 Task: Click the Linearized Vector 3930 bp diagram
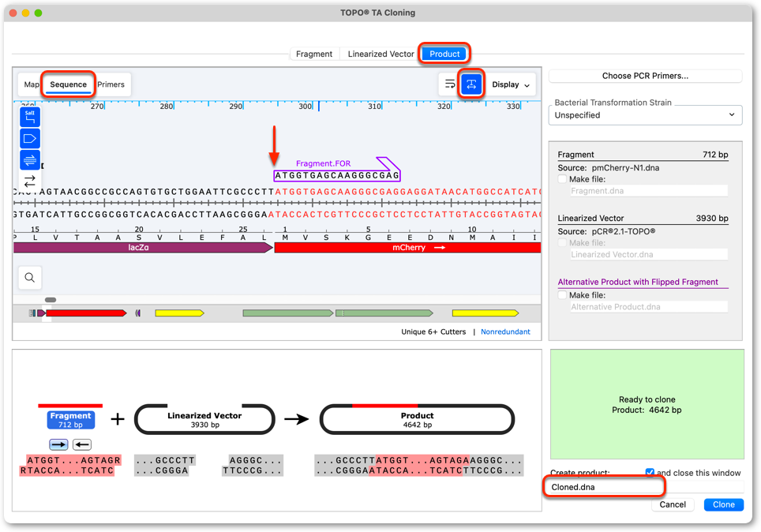(204, 419)
